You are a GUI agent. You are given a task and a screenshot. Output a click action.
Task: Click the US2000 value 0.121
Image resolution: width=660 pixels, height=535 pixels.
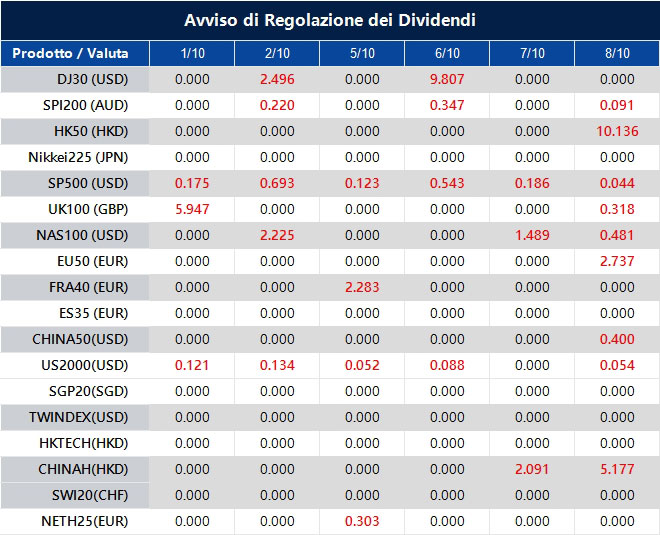click(192, 365)
